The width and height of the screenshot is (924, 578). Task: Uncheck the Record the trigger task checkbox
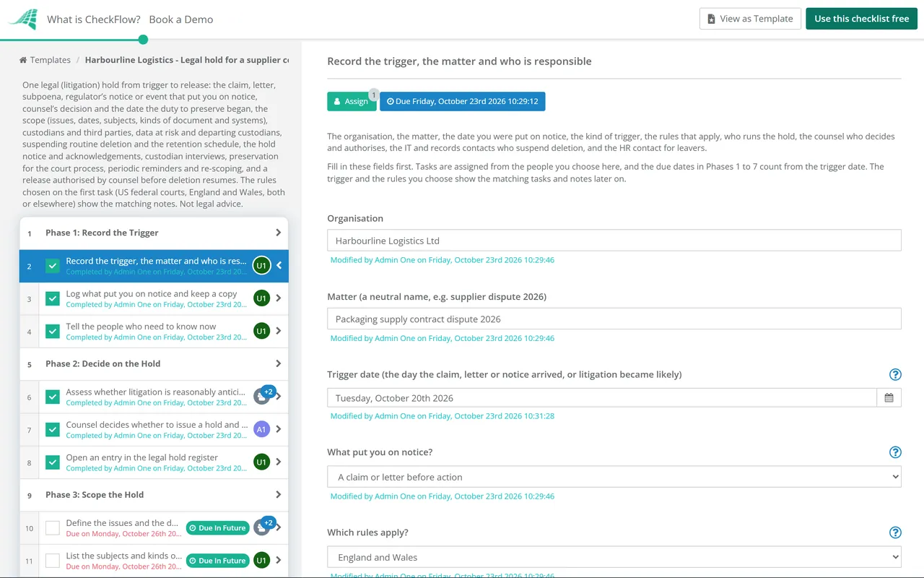(53, 266)
